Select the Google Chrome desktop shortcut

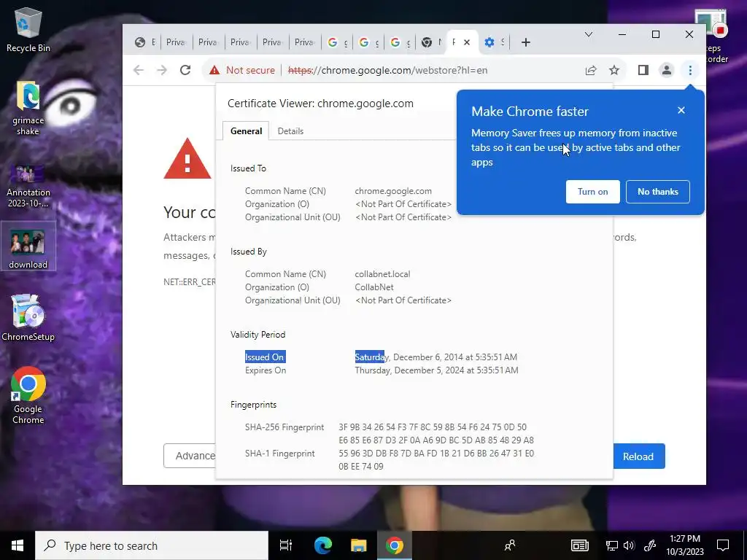(x=28, y=395)
